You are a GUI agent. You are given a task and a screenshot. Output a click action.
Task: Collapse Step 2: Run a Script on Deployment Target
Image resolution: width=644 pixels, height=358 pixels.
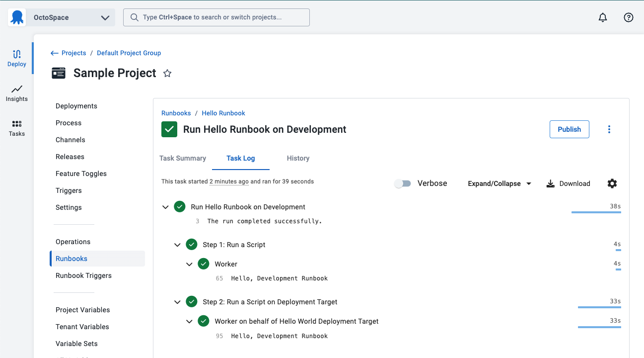(178, 302)
